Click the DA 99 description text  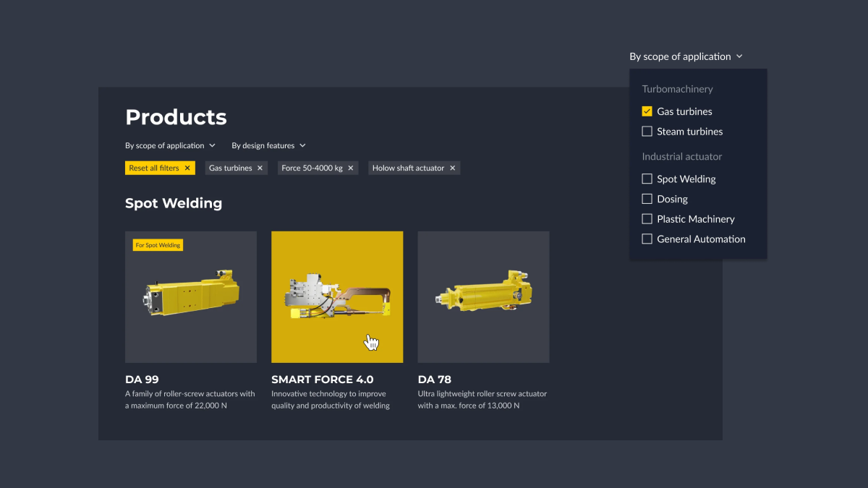pos(190,400)
